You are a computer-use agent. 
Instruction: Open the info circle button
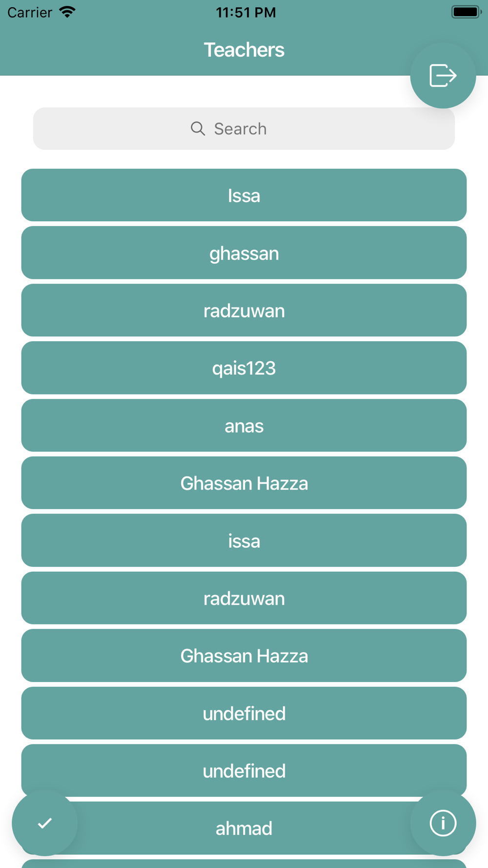click(x=443, y=823)
